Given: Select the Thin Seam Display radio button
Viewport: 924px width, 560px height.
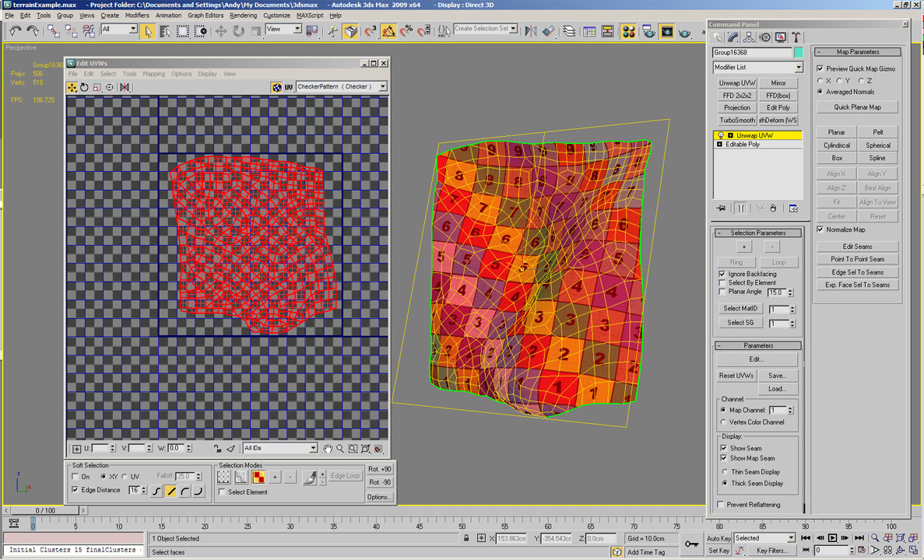Looking at the screenshot, I should pyautogui.click(x=724, y=472).
